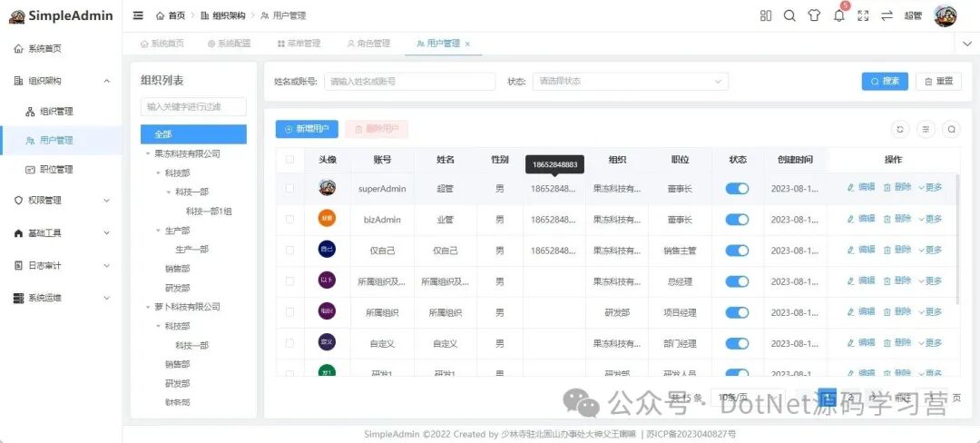980x443 pixels.
Task: Select 全部 in organization list
Action: pyautogui.click(x=194, y=134)
